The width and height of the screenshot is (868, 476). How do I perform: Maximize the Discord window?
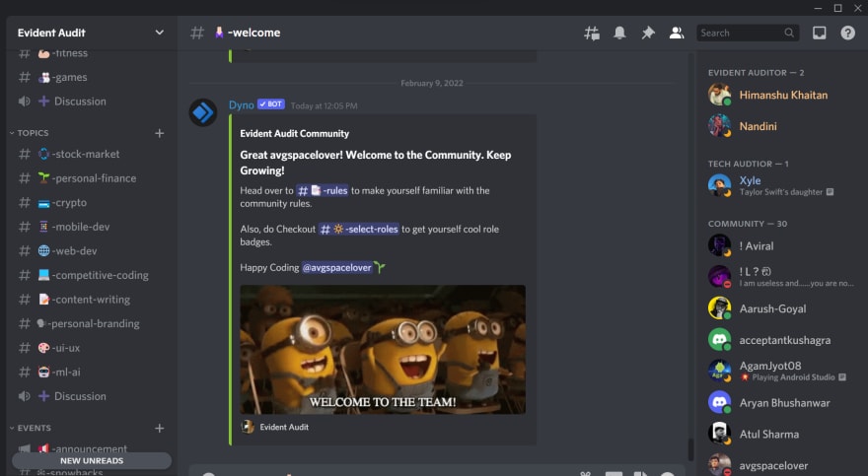[838, 8]
